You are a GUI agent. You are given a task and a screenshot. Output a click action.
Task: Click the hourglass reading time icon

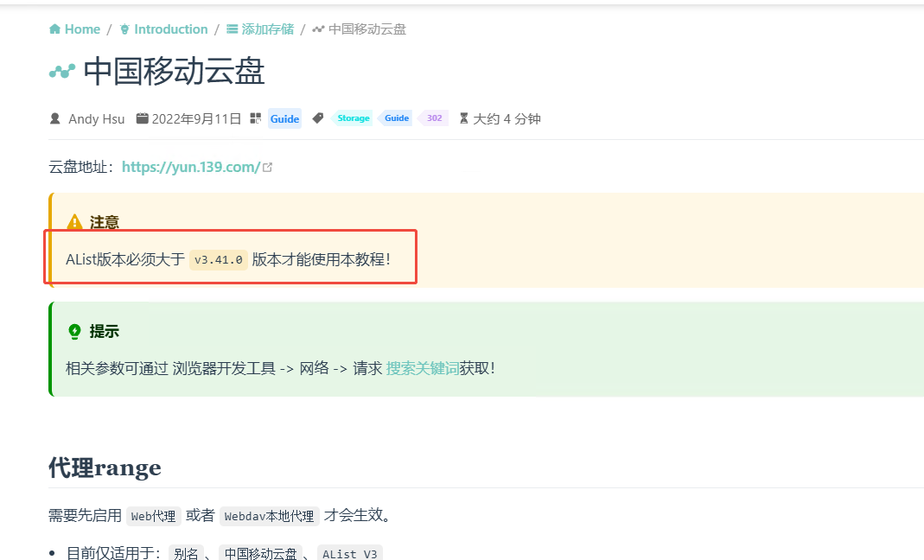(464, 118)
